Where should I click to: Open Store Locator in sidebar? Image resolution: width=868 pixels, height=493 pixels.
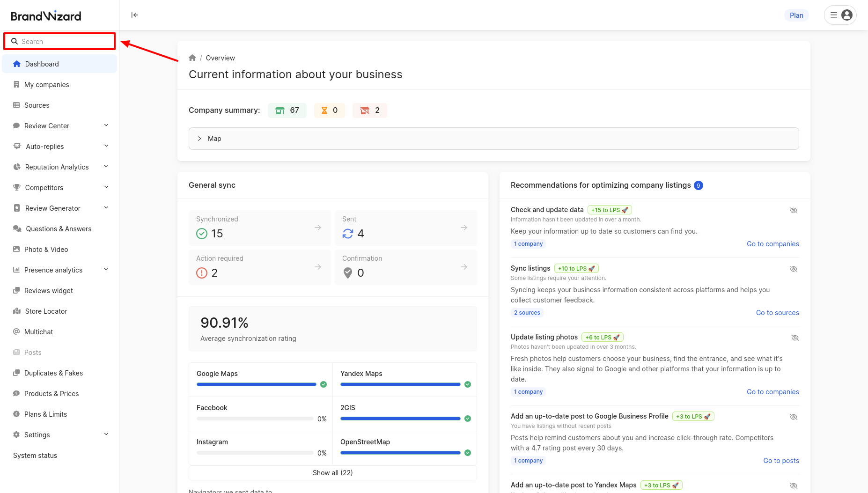pos(46,311)
